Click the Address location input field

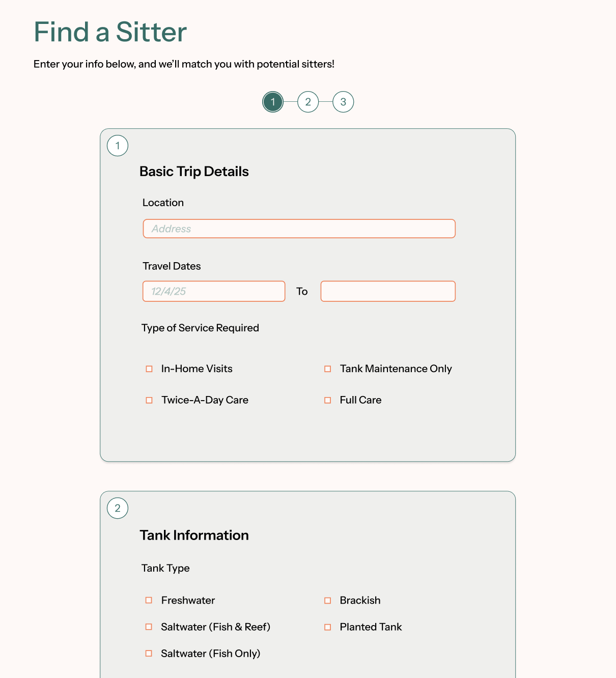tap(299, 229)
